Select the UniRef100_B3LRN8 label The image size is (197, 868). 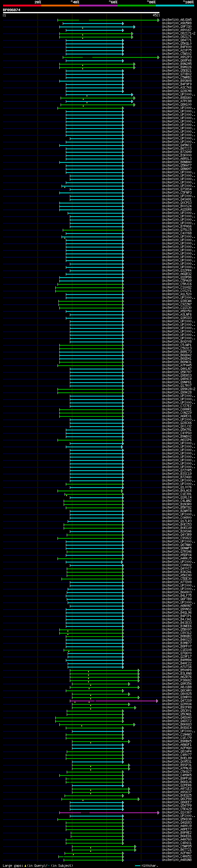[x=177, y=674]
